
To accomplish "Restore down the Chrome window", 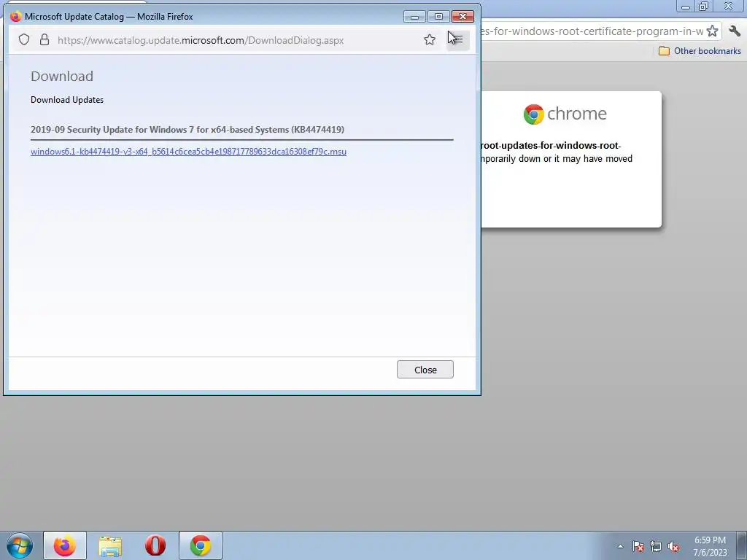I will [703, 6].
